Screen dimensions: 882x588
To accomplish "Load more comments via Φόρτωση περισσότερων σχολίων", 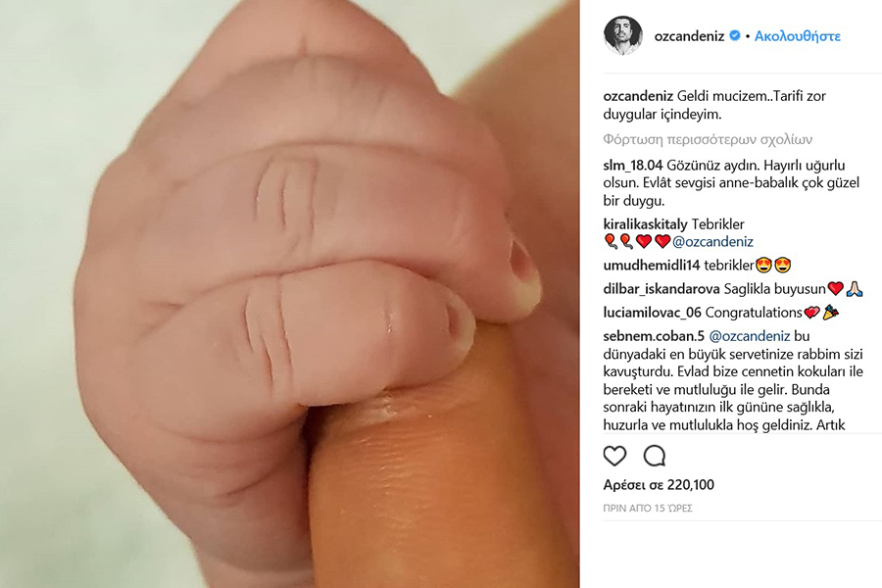I will pyautogui.click(x=708, y=139).
